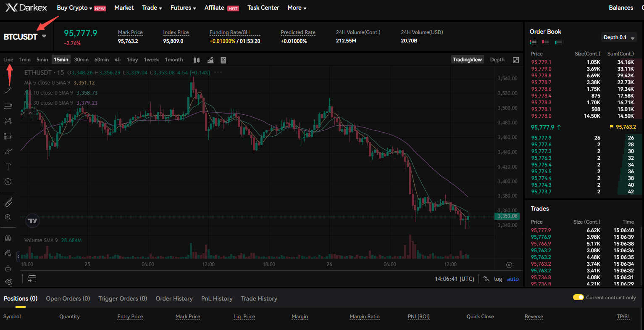Open the indicators icon in chart toolbar

click(210, 60)
